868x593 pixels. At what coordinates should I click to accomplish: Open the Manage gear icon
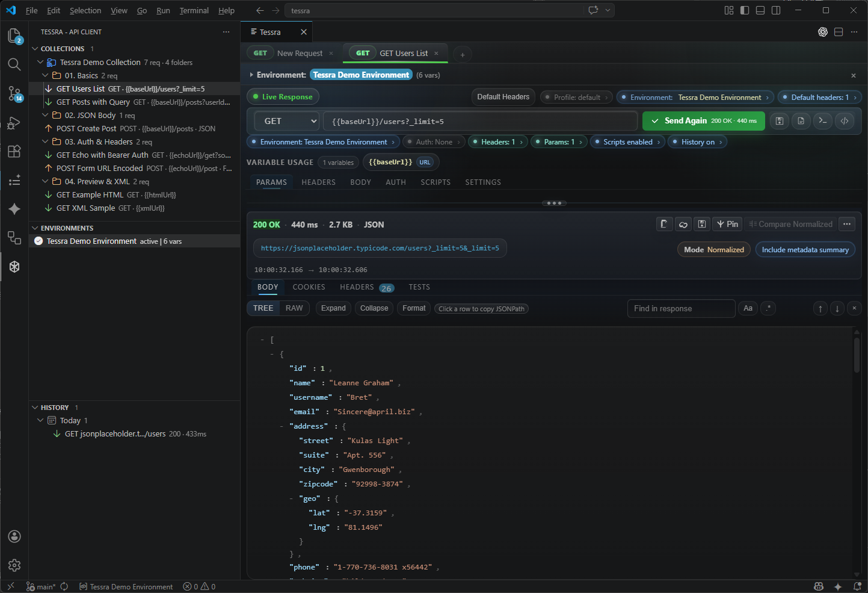pyautogui.click(x=14, y=565)
